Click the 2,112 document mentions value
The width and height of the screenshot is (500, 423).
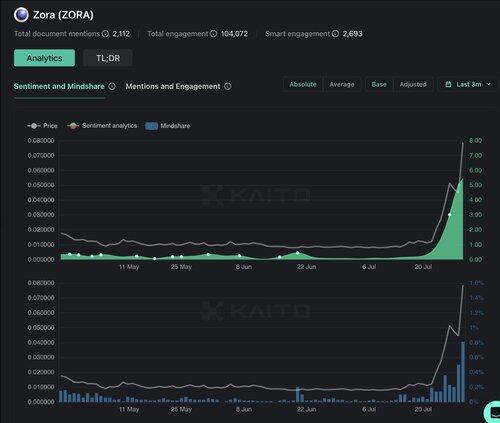tap(121, 34)
